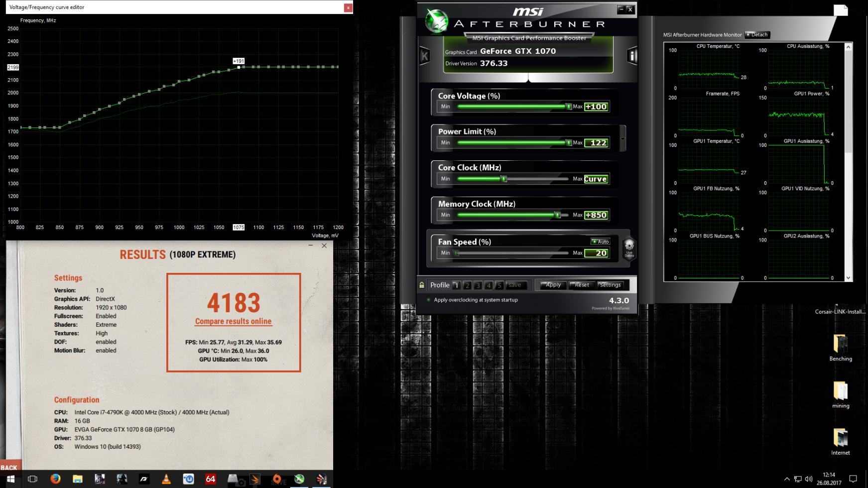Toggle the profile lock padlock icon
The width and height of the screenshot is (868, 488).
(422, 285)
